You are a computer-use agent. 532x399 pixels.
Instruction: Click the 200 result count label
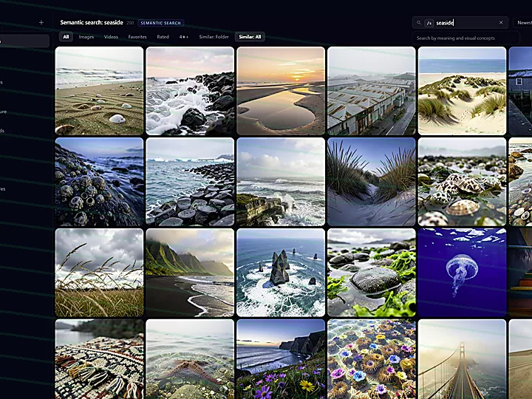tap(130, 23)
